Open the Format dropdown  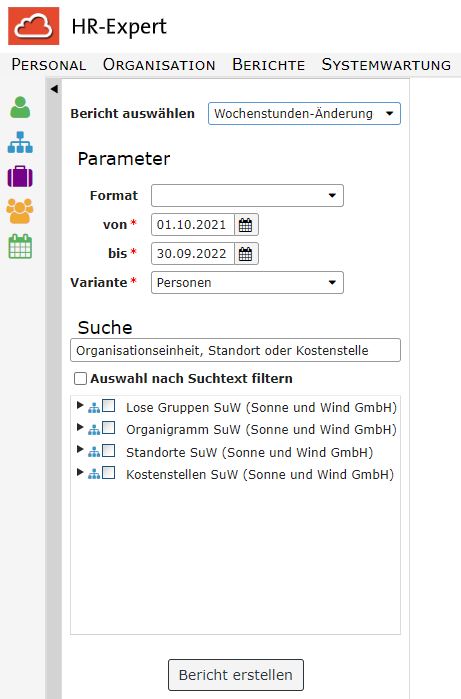click(x=247, y=196)
